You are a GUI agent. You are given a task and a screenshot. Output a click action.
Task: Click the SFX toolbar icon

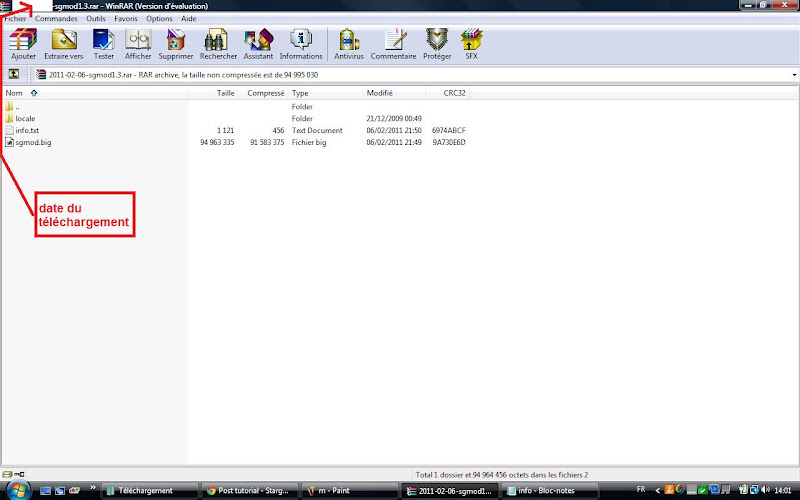click(x=471, y=44)
